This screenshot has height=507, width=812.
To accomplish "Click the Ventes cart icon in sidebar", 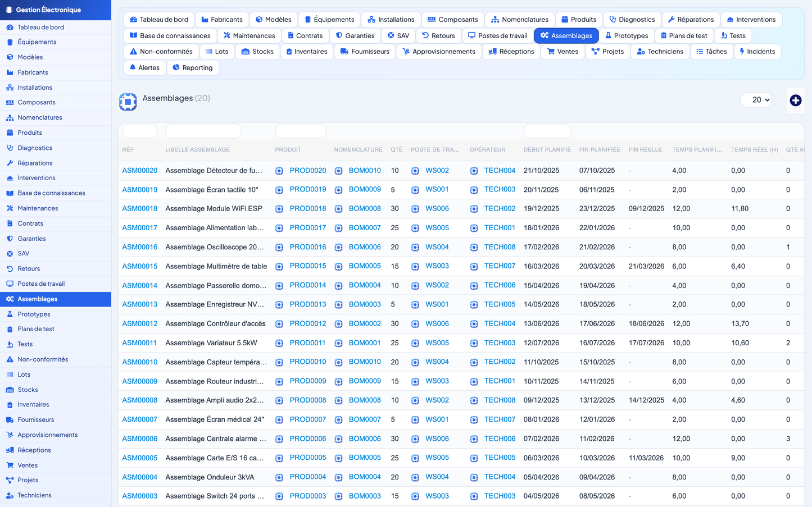I will 10,465.
